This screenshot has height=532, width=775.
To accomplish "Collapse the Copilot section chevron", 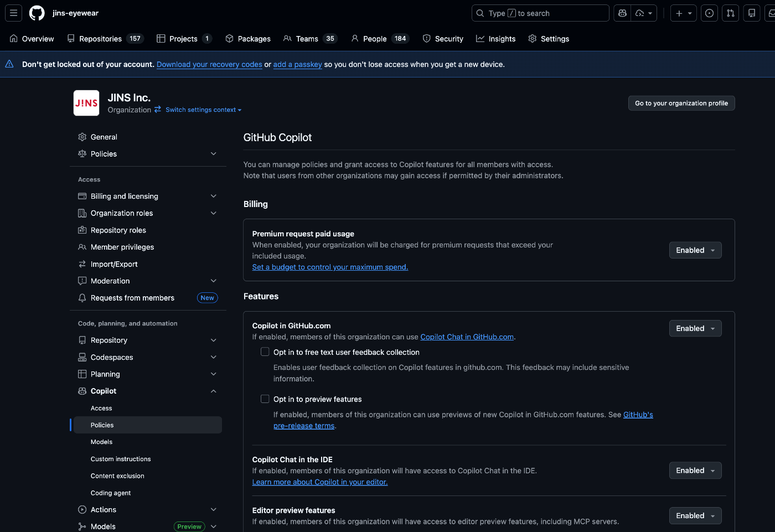I will [214, 391].
